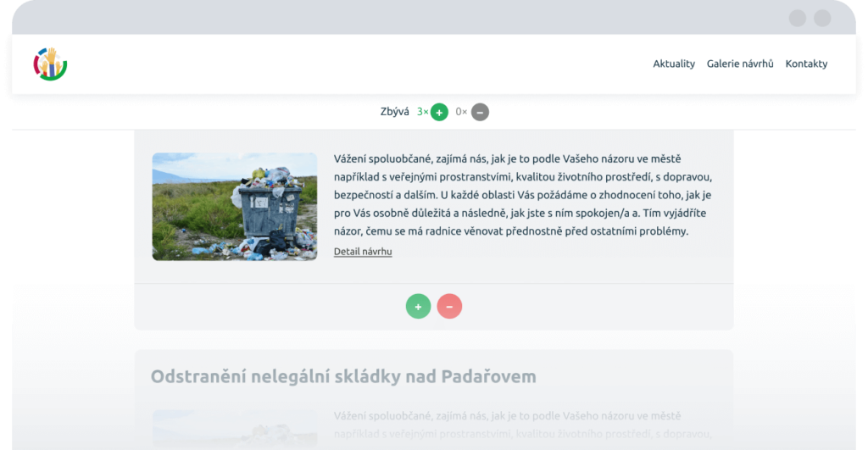The image size is (868, 450).
Task: Click green plus icon beside 3× counter
Action: [x=439, y=113]
